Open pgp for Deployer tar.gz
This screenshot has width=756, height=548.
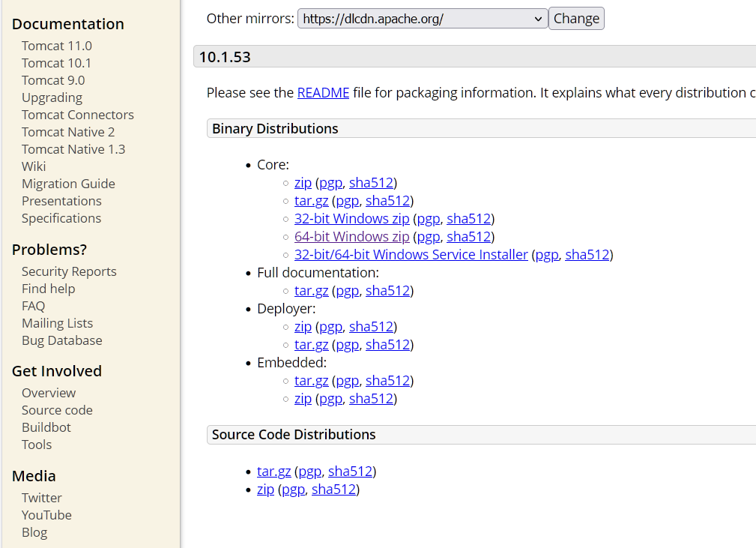348,345
